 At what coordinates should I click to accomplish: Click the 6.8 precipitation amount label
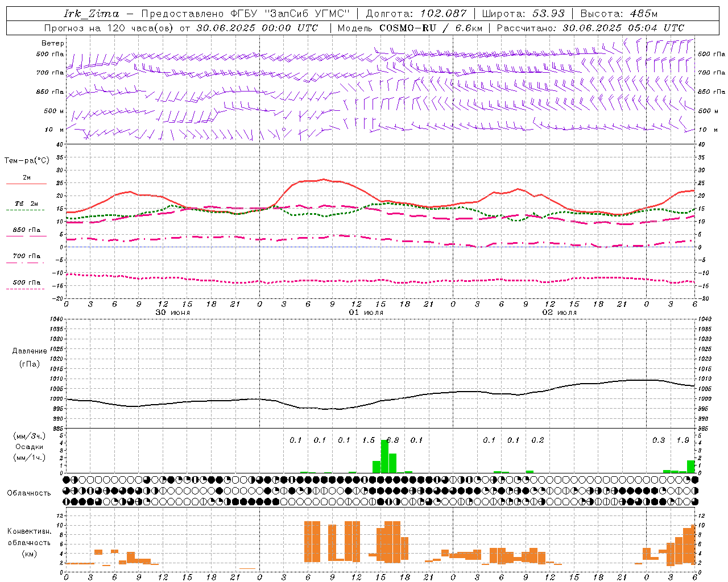[392, 440]
